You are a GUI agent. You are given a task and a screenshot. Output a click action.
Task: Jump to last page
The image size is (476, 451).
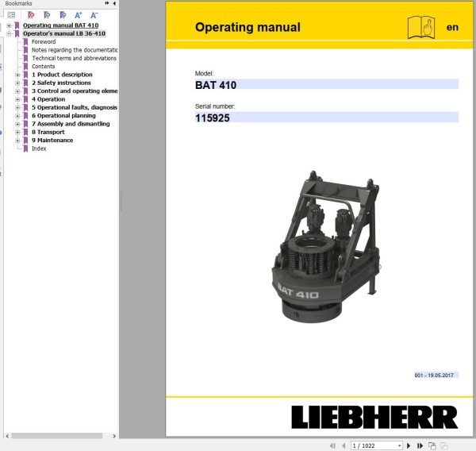tap(420, 445)
